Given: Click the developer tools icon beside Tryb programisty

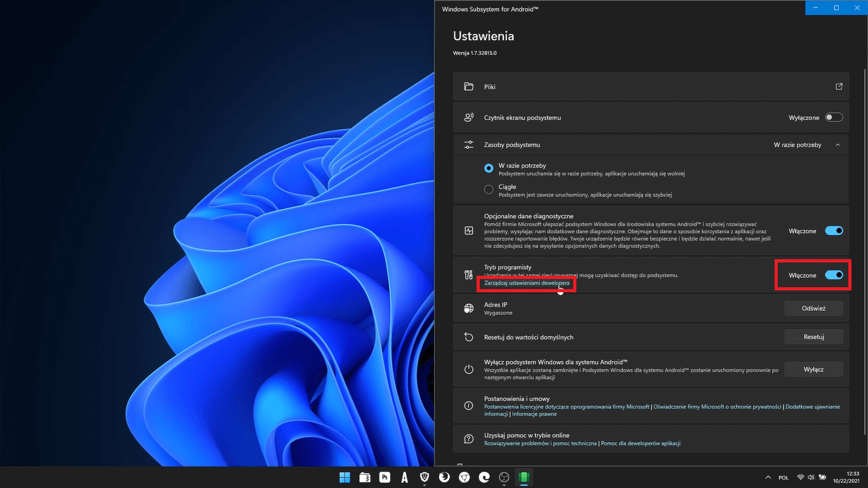Looking at the screenshot, I should point(469,275).
